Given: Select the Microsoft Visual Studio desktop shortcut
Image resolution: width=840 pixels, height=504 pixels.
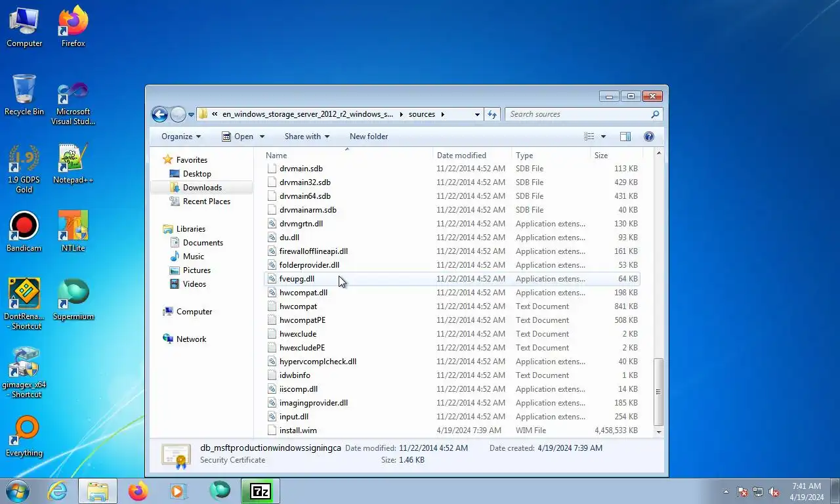Looking at the screenshot, I should pos(73,102).
